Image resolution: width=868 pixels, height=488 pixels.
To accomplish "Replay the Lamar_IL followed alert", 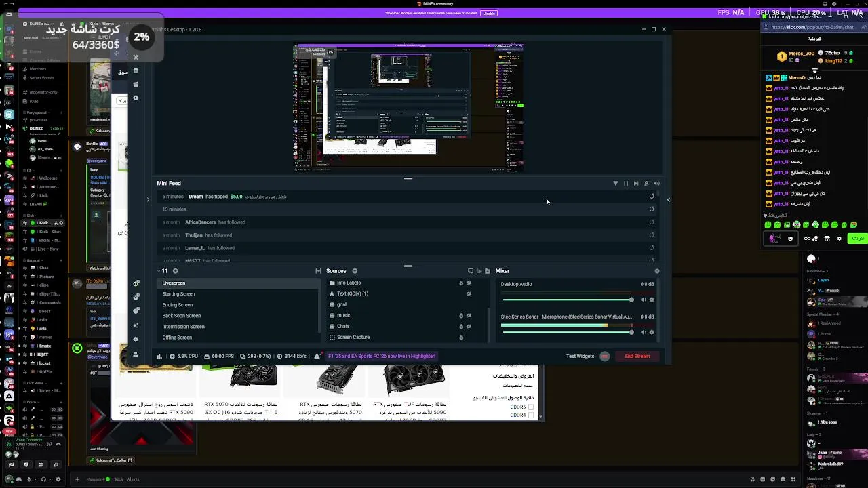I will [652, 248].
